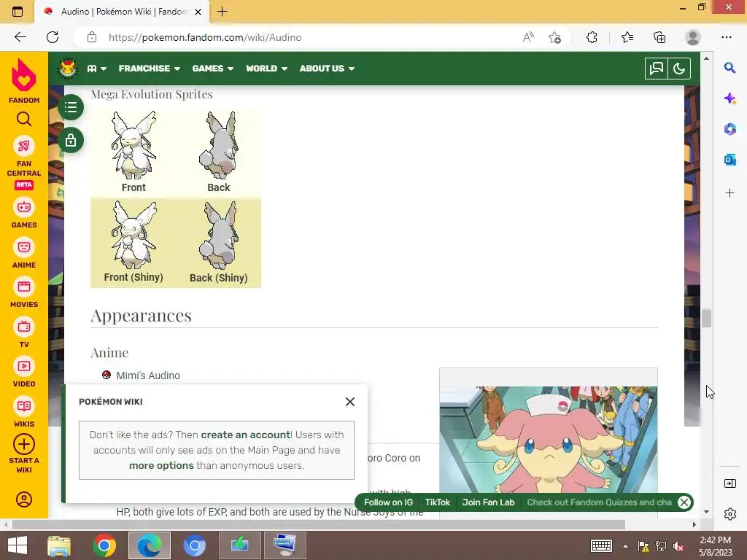Image resolution: width=747 pixels, height=560 pixels.
Task: Open the Video section in sidebar
Action: click(24, 372)
